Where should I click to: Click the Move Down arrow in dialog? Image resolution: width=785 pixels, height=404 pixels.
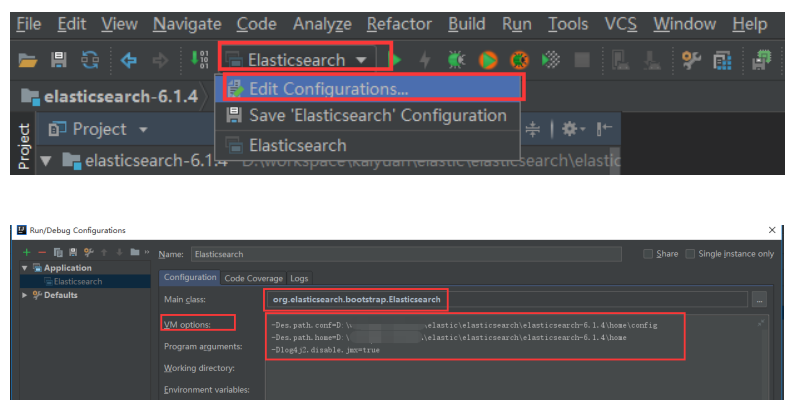(119, 252)
